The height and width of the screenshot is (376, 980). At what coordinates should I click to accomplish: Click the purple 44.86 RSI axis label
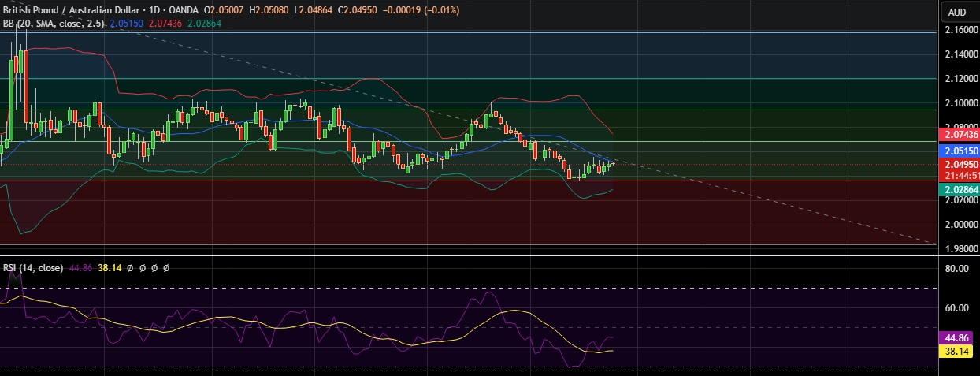(x=956, y=337)
